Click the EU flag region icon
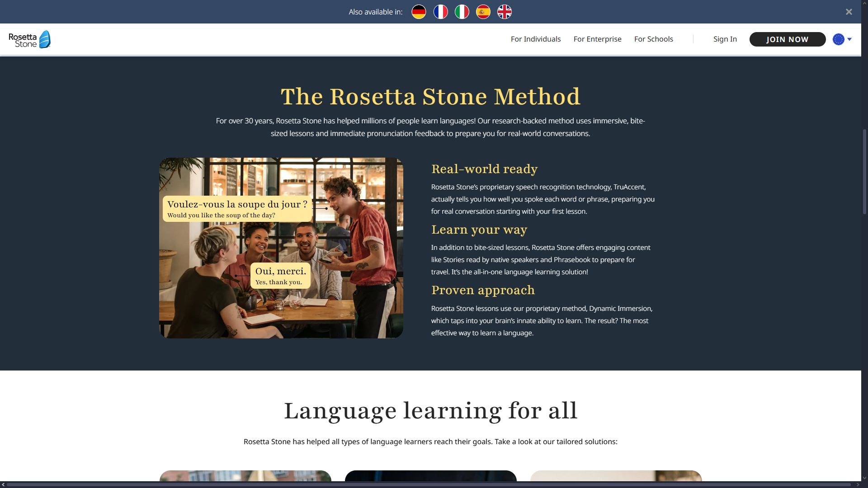Screen dimensions: 868x488 [x=838, y=39]
